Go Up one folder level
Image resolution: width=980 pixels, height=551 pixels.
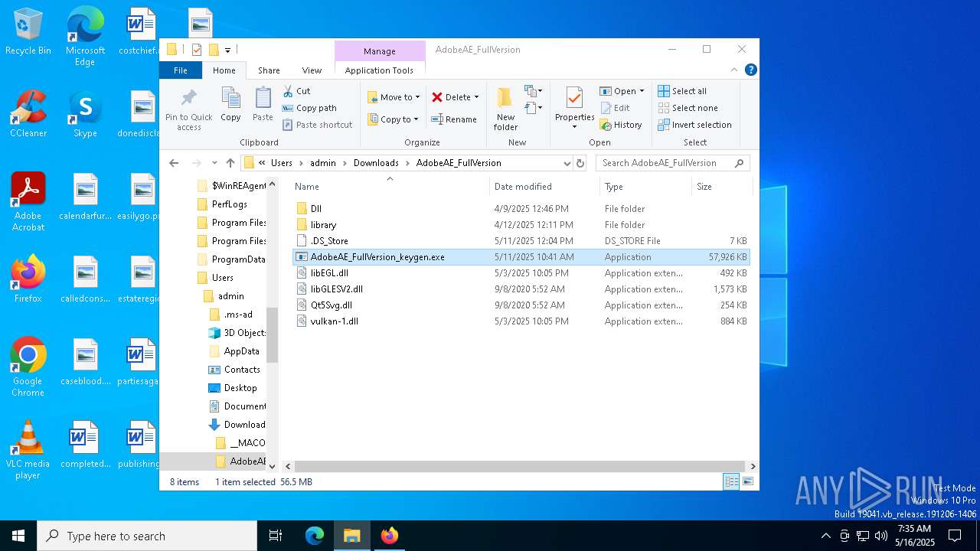coord(230,163)
